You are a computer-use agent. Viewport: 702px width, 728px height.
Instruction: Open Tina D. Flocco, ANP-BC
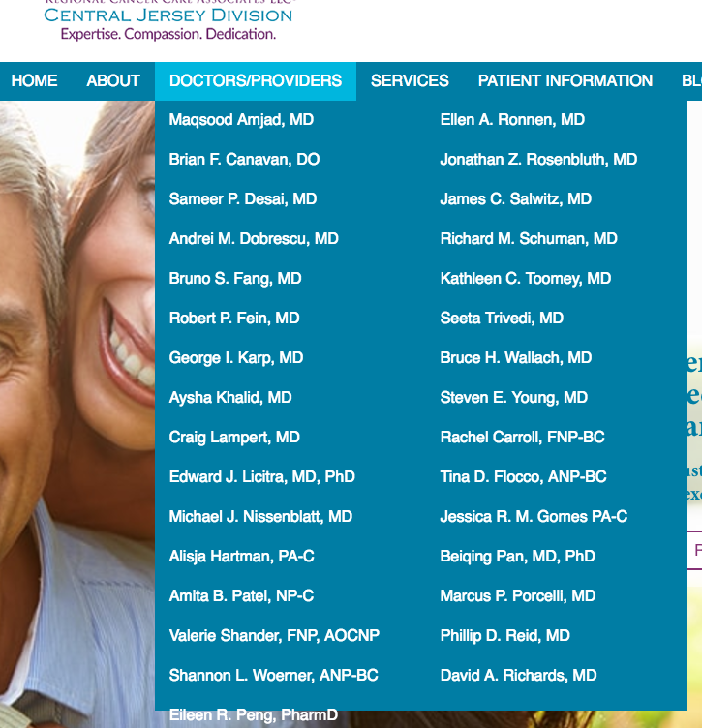[523, 477]
